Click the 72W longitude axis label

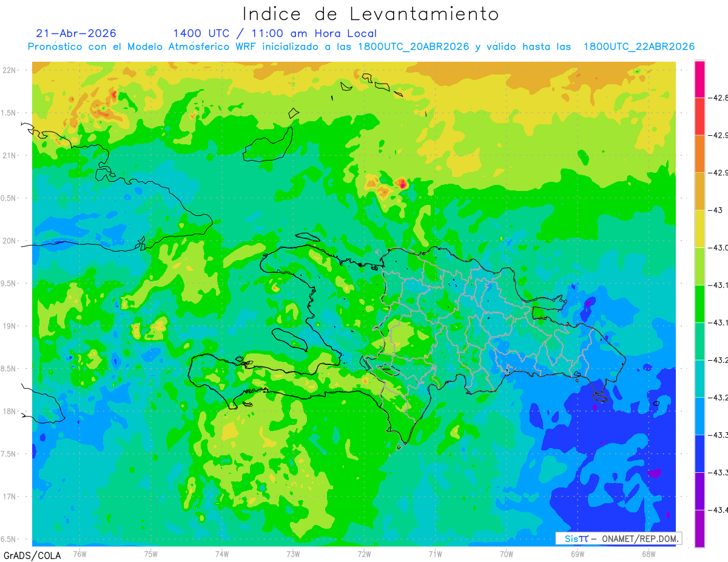tap(364, 554)
